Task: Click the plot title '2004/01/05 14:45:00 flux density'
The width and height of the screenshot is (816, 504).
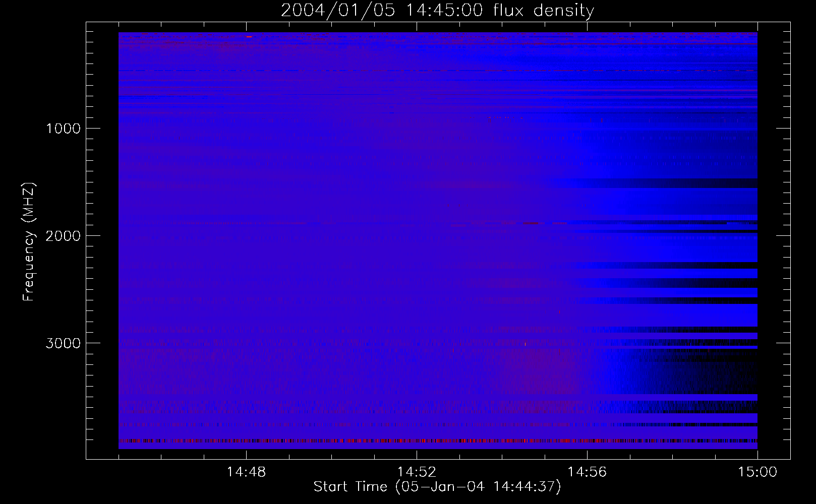Action: pos(437,11)
